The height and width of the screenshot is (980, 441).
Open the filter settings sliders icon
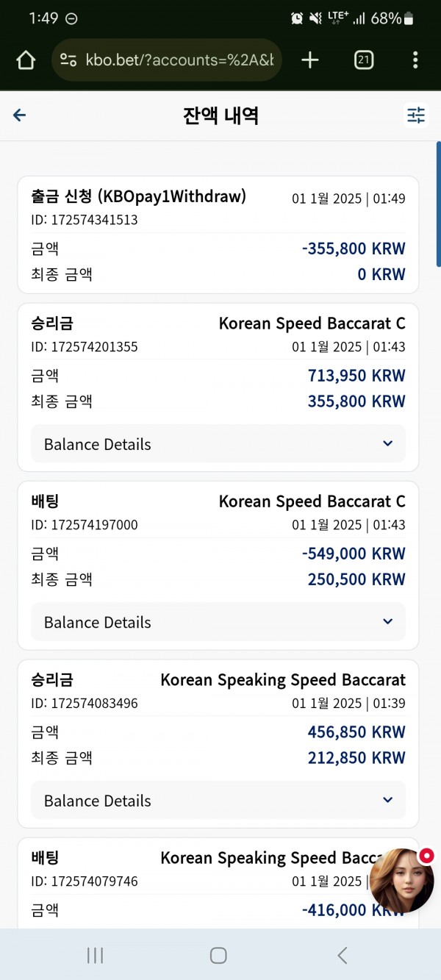click(416, 115)
